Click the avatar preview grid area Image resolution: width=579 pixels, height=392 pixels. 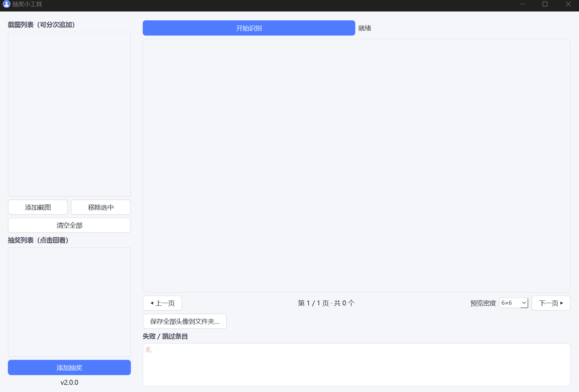click(x=357, y=166)
